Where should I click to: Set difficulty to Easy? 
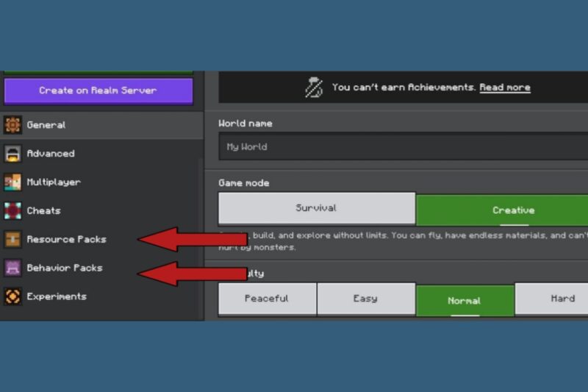pos(366,299)
